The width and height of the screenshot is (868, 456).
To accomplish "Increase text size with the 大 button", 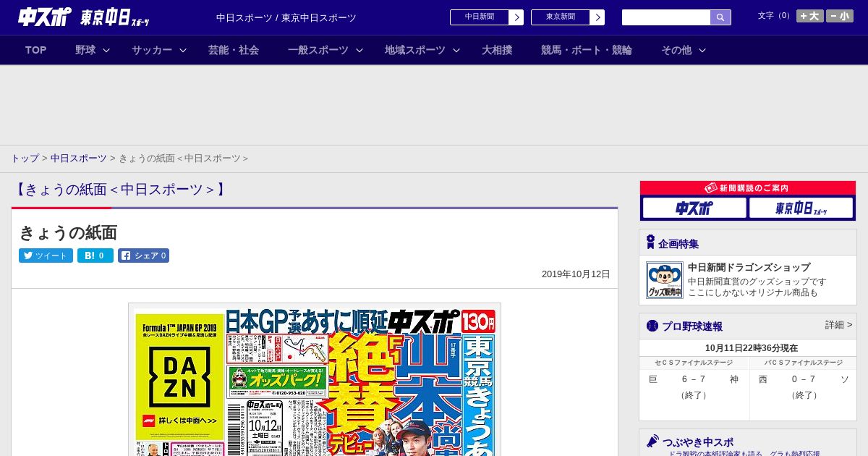I will (809, 16).
